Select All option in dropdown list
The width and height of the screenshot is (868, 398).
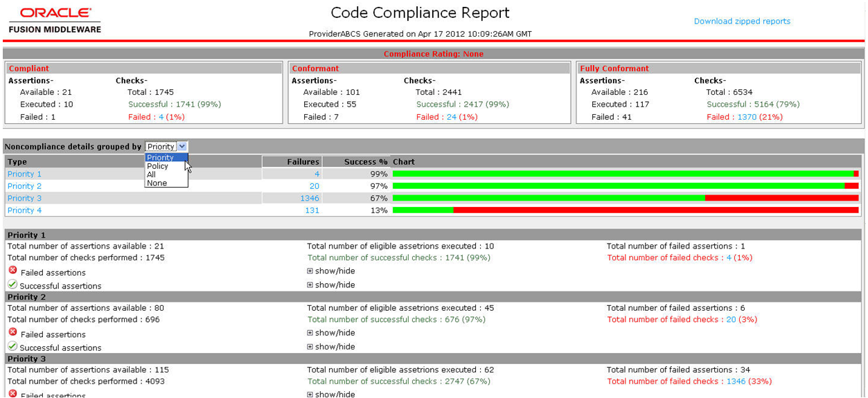[x=166, y=174]
